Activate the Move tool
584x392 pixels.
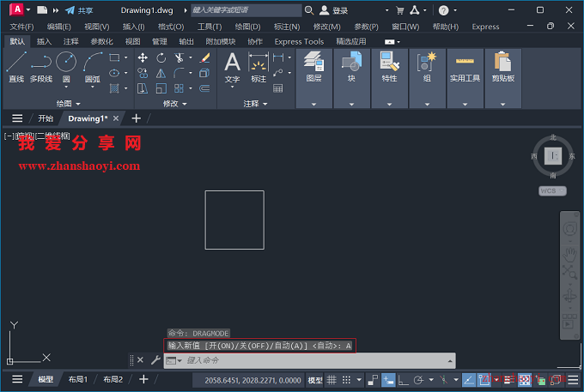click(143, 57)
